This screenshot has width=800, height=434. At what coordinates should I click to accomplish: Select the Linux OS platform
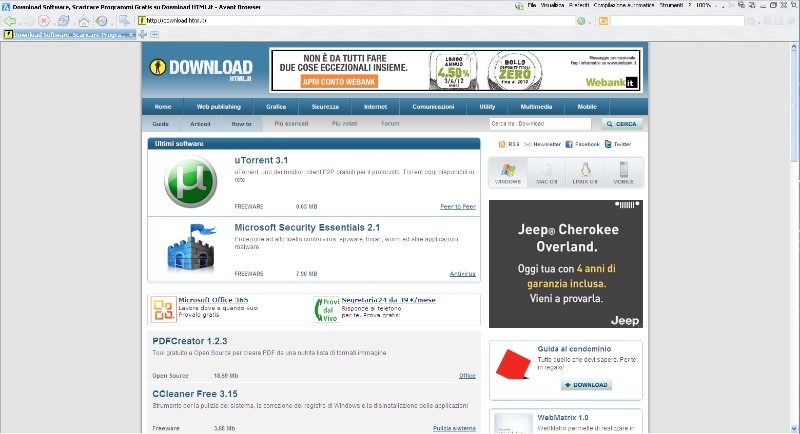[x=585, y=173]
